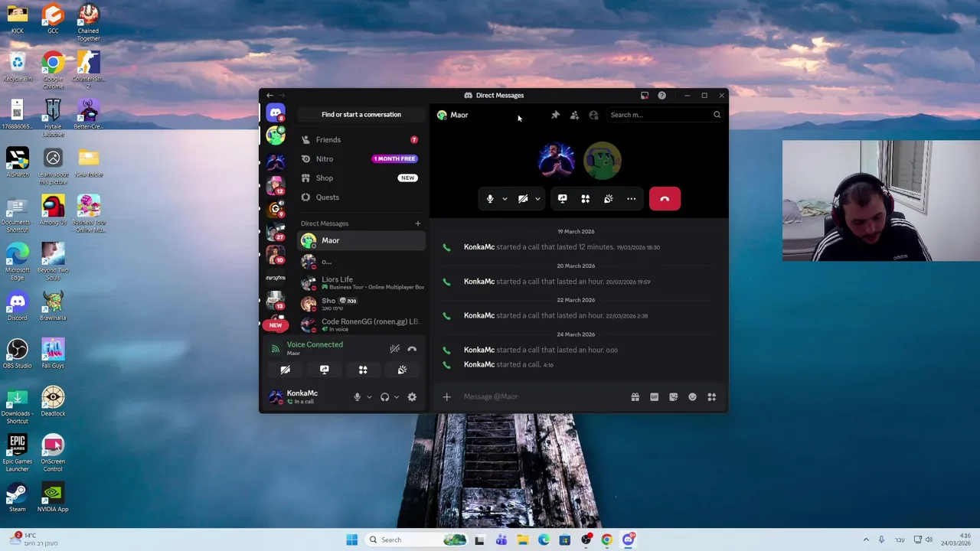Expand microphone options arrow in call
Viewport: 980px width, 551px height.
(505, 199)
